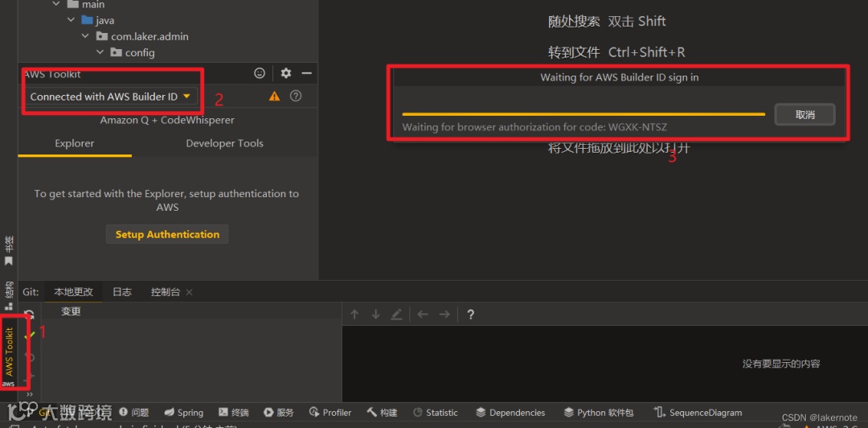
Task: Go to previous difference up arrow
Action: 355,315
